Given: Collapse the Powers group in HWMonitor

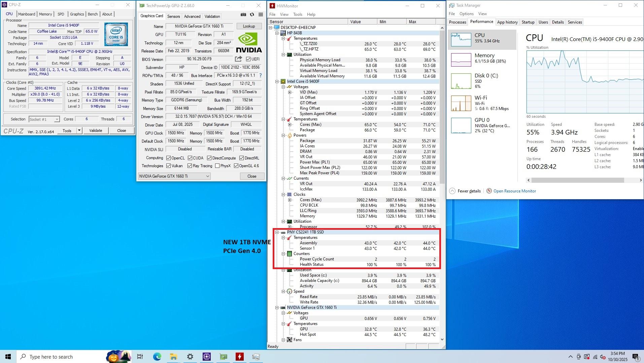Looking at the screenshot, I should pyautogui.click(x=283, y=135).
